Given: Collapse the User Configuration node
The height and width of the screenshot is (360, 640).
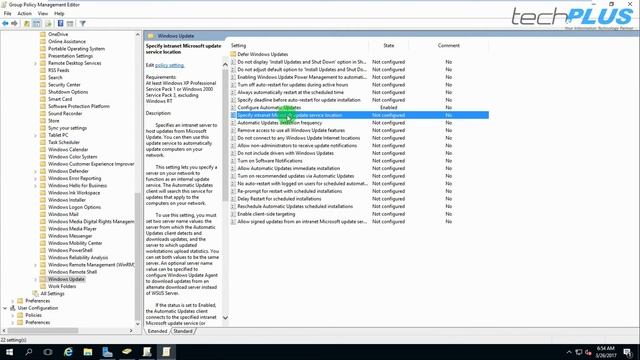Looking at the screenshot, I should pyautogui.click(x=5, y=308).
